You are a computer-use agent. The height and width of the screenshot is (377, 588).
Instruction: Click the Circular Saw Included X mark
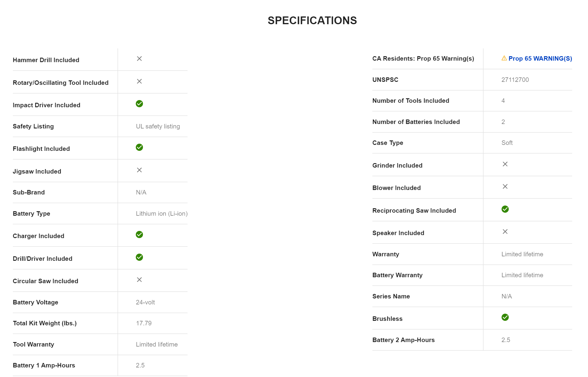click(139, 280)
